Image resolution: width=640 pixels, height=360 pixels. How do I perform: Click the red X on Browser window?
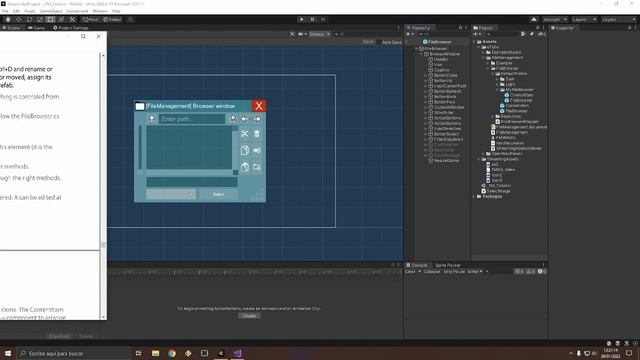pyautogui.click(x=259, y=106)
